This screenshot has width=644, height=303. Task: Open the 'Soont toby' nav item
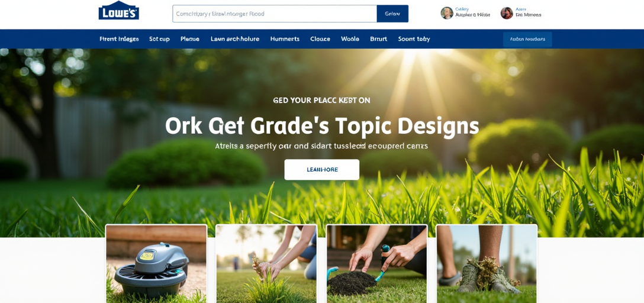tap(414, 39)
